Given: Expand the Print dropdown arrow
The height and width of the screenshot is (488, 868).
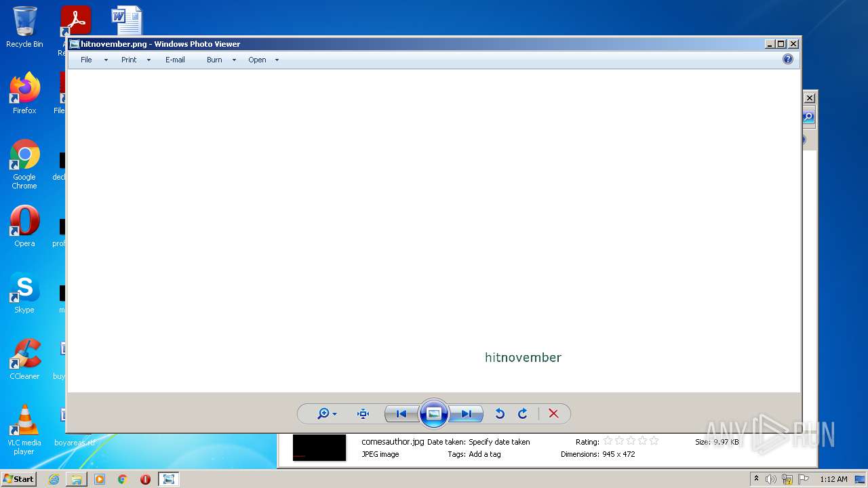Looking at the screenshot, I should pyautogui.click(x=149, y=60).
